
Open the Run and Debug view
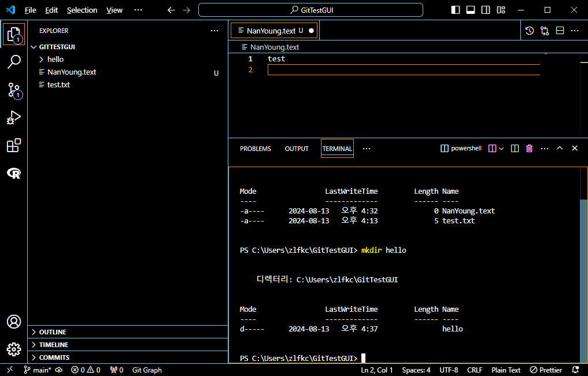coord(14,118)
